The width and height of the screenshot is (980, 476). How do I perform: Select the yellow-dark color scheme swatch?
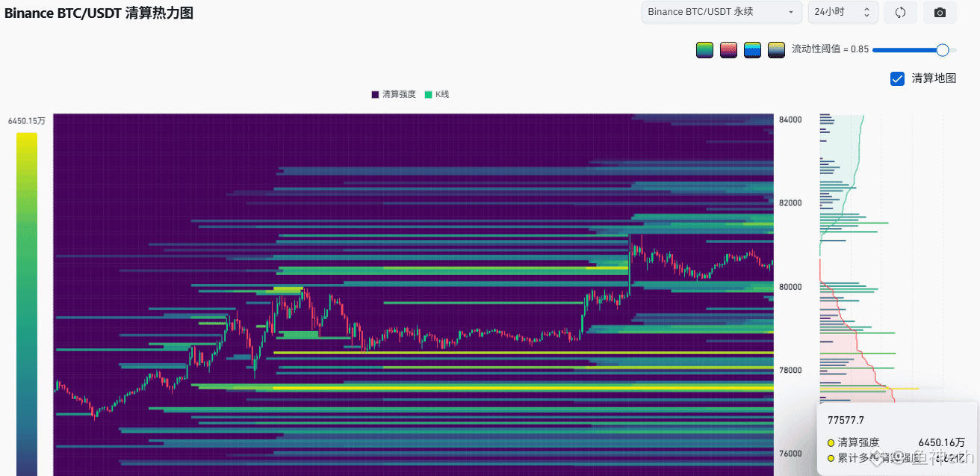pos(776,50)
